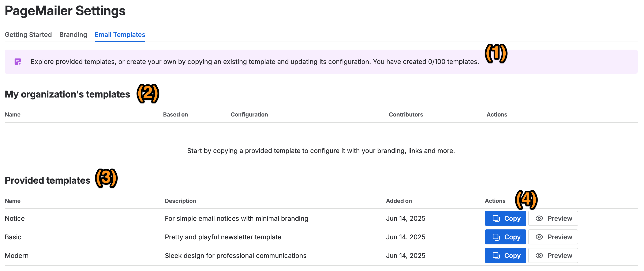Click 'Pretty and playful newsletter template' description
Image resolution: width=644 pixels, height=271 pixels.
click(x=223, y=237)
